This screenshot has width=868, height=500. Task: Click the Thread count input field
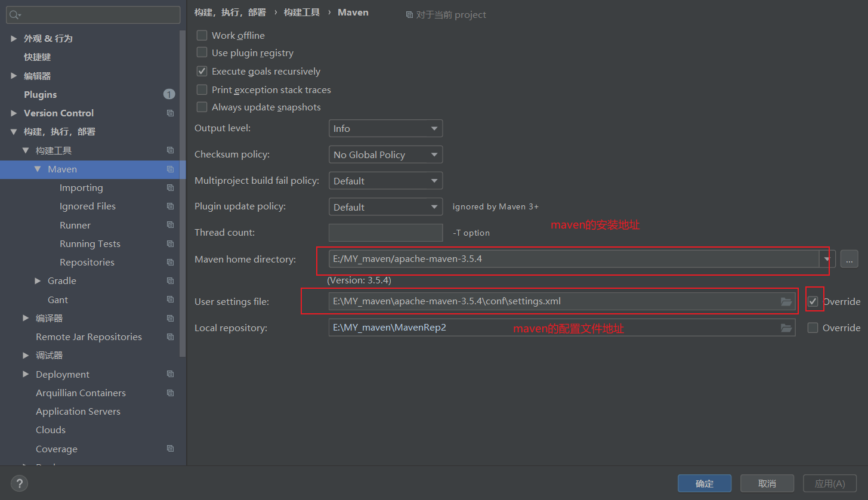pyautogui.click(x=385, y=233)
